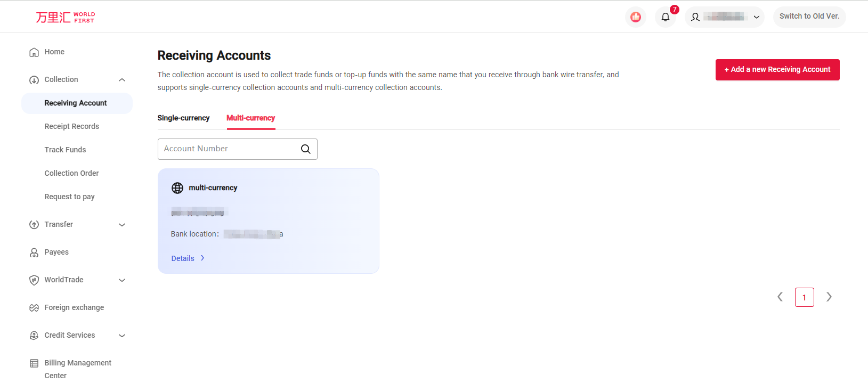Viewport: 868px width, 391px height.
Task: Click the globe icon on multi-currency card
Action: pos(177,188)
